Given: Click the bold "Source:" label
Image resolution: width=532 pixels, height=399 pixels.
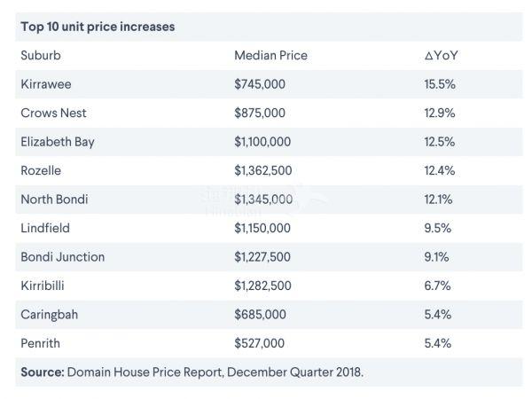Looking at the screenshot, I should [x=42, y=372].
